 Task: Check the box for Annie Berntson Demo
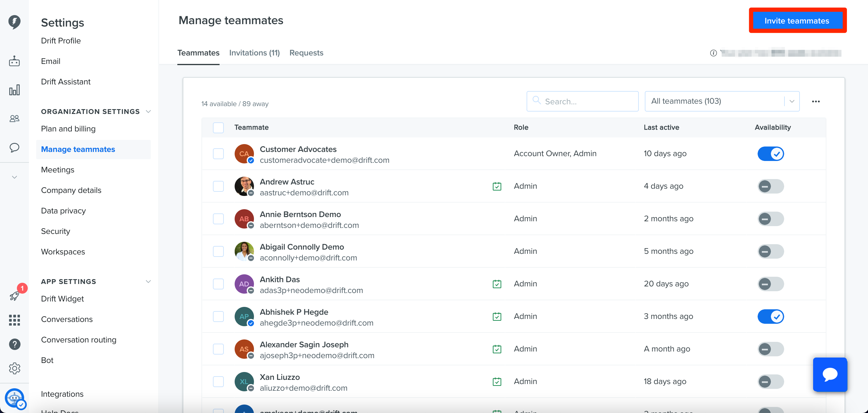pyautogui.click(x=218, y=219)
